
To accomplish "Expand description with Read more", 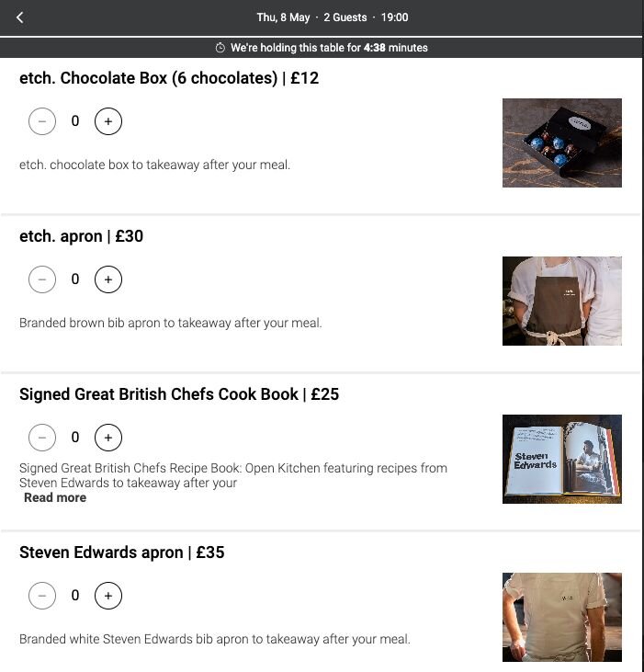I will [x=55, y=497].
